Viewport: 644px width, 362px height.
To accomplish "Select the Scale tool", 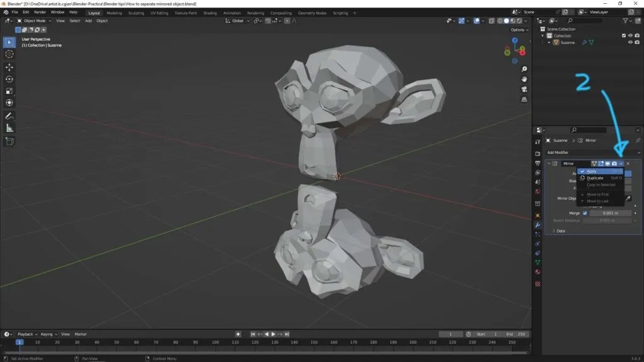I will tap(9, 90).
